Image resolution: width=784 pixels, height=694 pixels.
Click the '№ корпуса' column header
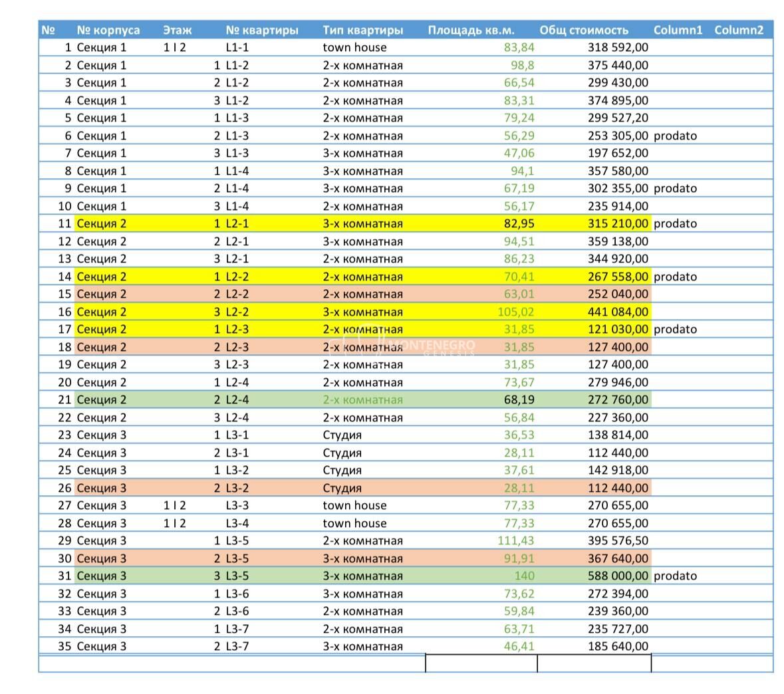pyautogui.click(x=108, y=30)
